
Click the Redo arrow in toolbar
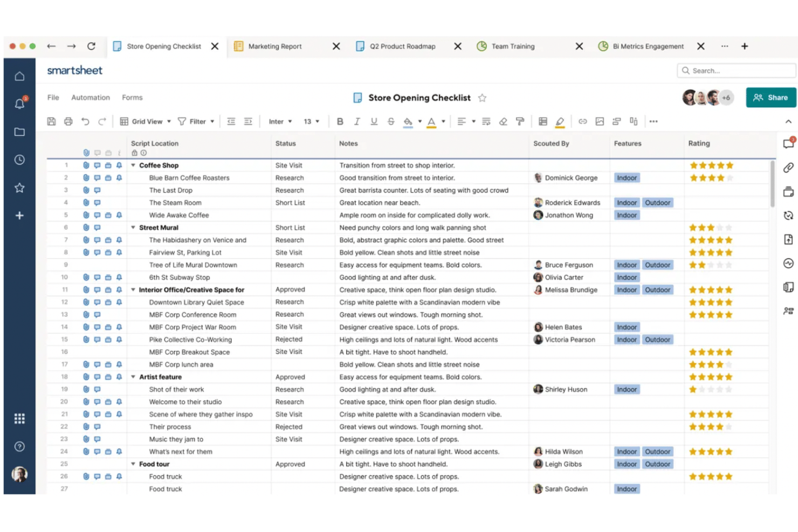[102, 121]
